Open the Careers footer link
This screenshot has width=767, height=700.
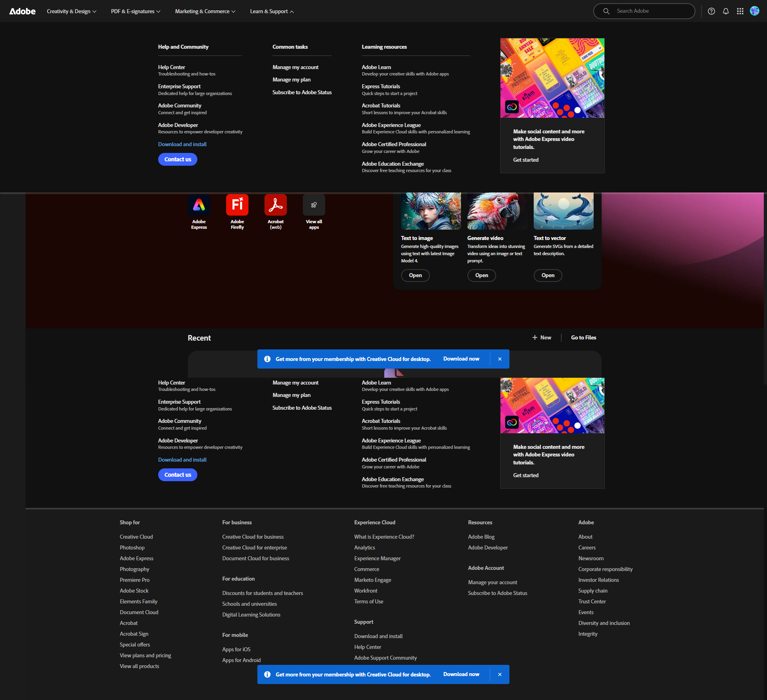point(587,548)
